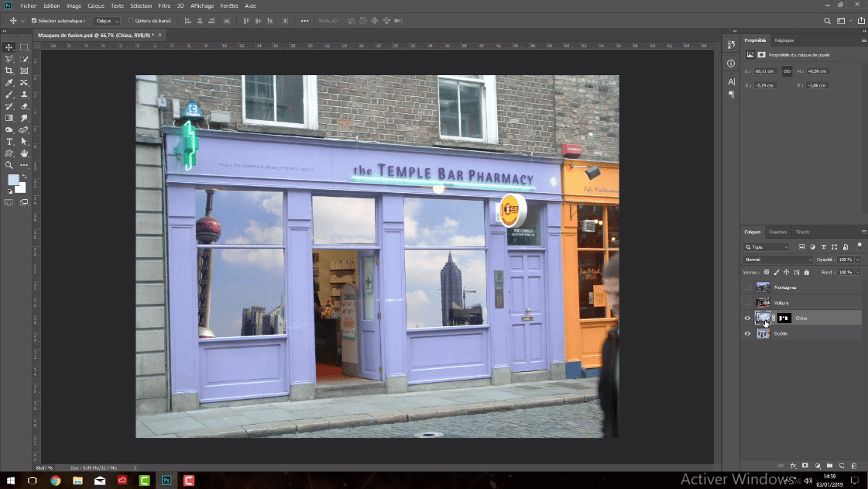Viewport: 868px width, 489px height.
Task: Click the Dublin layer thumbnail
Action: (x=763, y=333)
